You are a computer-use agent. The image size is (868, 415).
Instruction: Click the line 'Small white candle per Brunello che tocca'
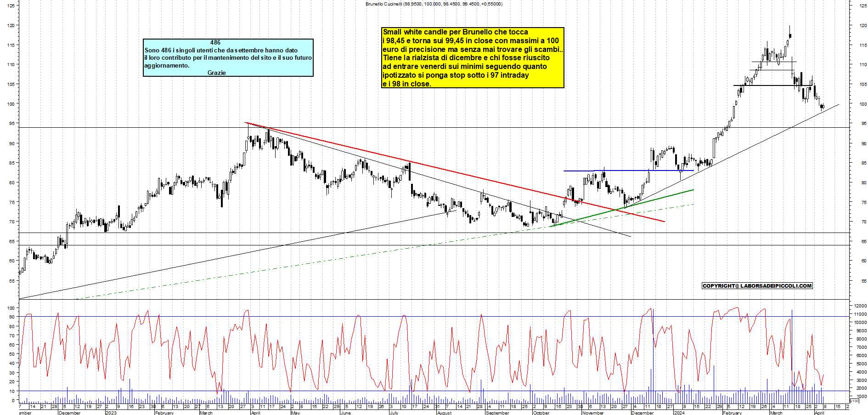[x=455, y=32]
